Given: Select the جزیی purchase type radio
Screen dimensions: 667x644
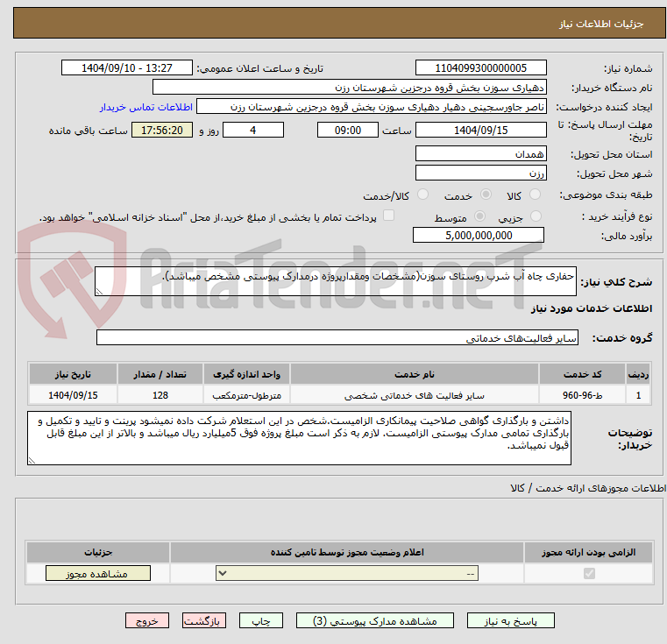Looking at the screenshot, I should coord(536,216).
